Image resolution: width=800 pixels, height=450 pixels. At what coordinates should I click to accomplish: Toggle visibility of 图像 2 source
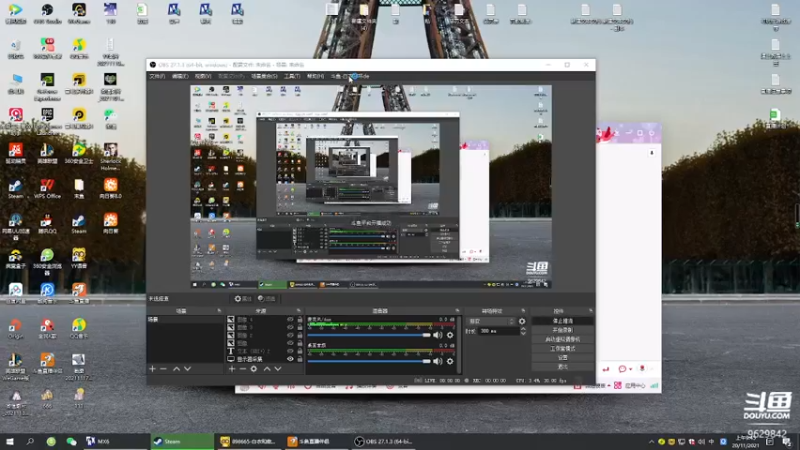(290, 335)
